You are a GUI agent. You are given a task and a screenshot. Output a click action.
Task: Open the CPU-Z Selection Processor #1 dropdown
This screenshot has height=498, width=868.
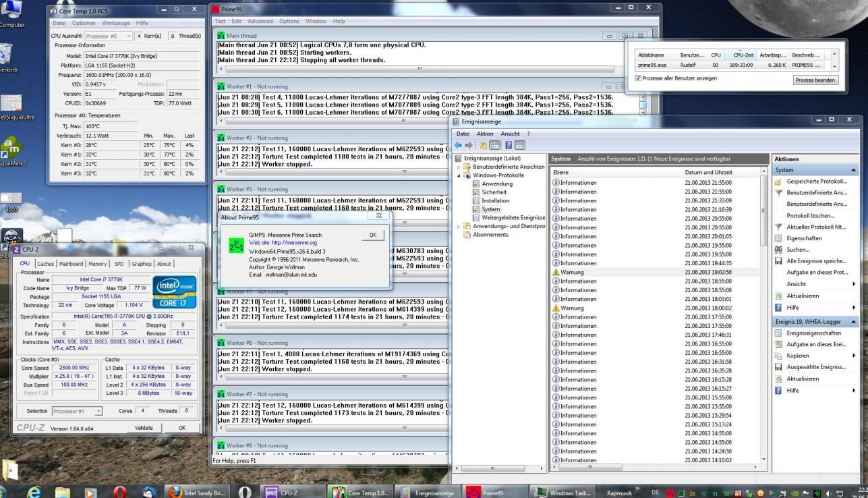pyautogui.click(x=77, y=411)
